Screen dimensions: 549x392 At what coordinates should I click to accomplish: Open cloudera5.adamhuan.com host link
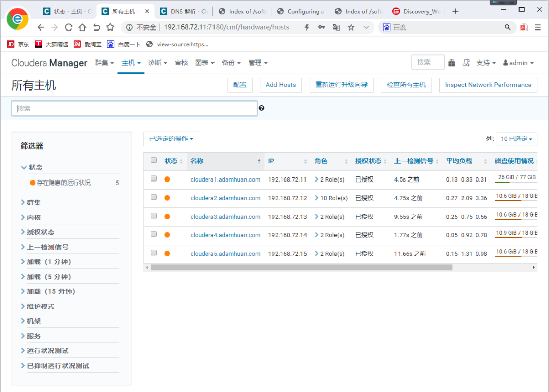(226, 254)
